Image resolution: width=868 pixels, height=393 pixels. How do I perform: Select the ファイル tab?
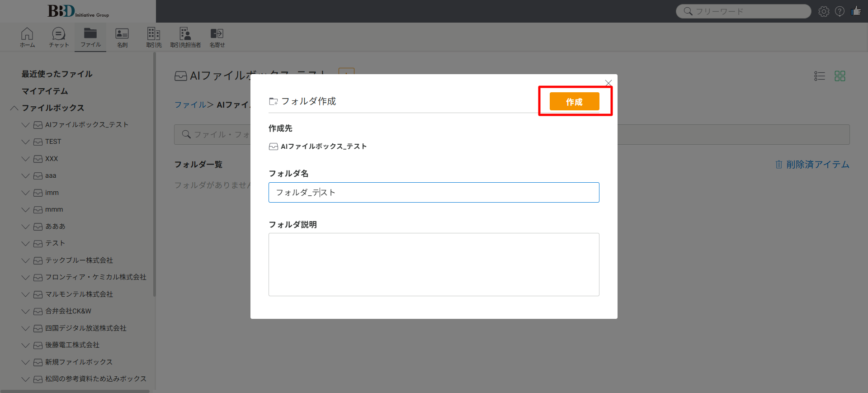tap(90, 37)
